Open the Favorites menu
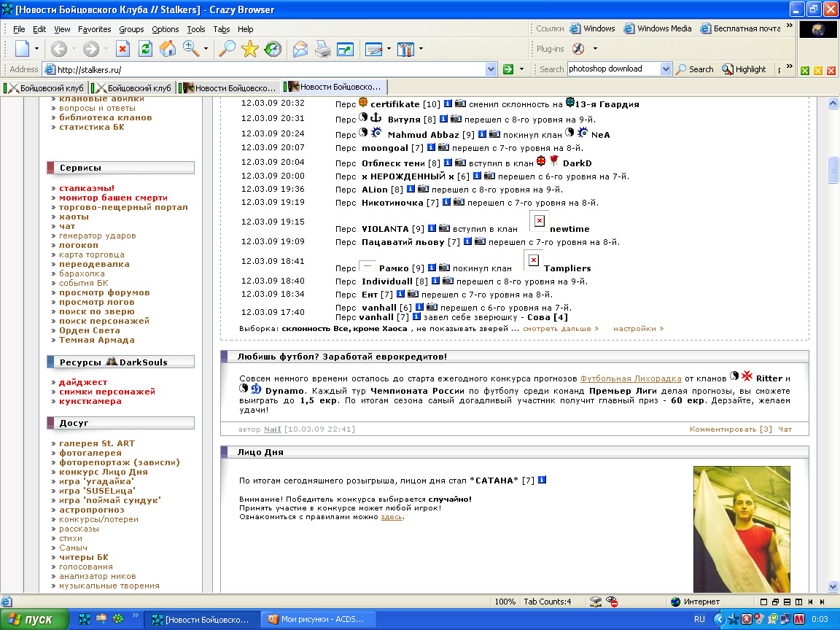This screenshot has height=630, width=840. pyautogui.click(x=94, y=29)
